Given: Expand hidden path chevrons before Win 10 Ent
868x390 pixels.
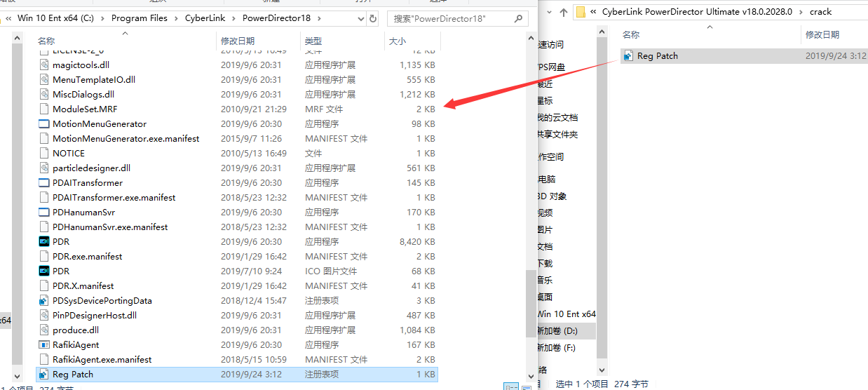Looking at the screenshot, I should point(9,18).
